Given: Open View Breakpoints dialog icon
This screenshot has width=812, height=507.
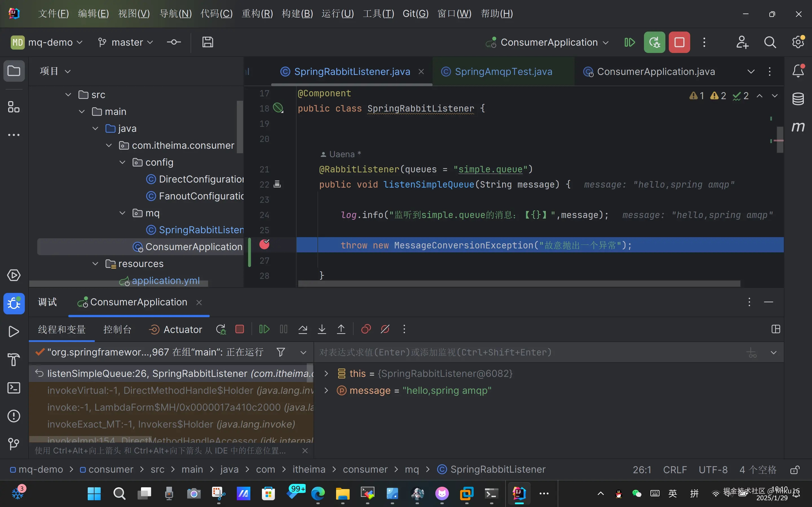Looking at the screenshot, I should (366, 329).
